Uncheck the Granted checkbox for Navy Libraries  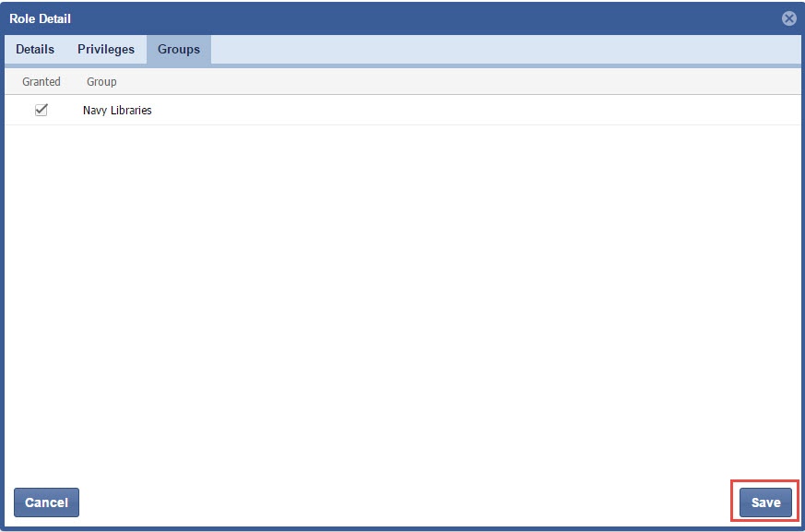pyautogui.click(x=41, y=110)
